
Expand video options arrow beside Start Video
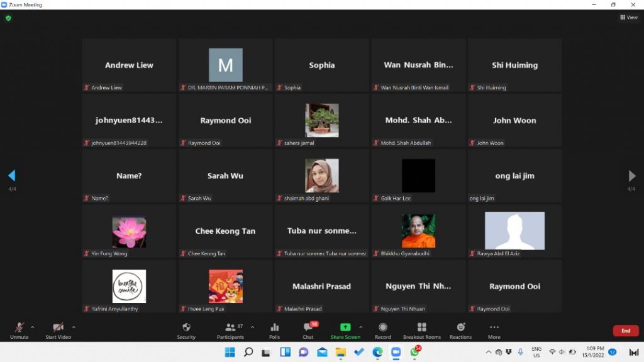point(74,327)
